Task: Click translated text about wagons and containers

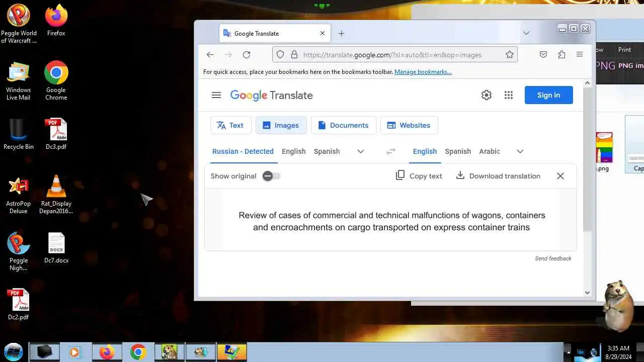Action: coord(392,221)
